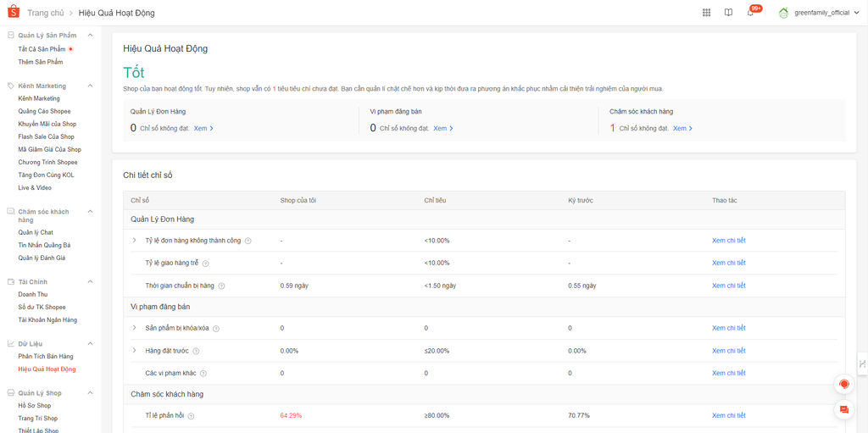Click the collapse panel icon on right edge
The image size is (868, 433).
(x=862, y=364)
